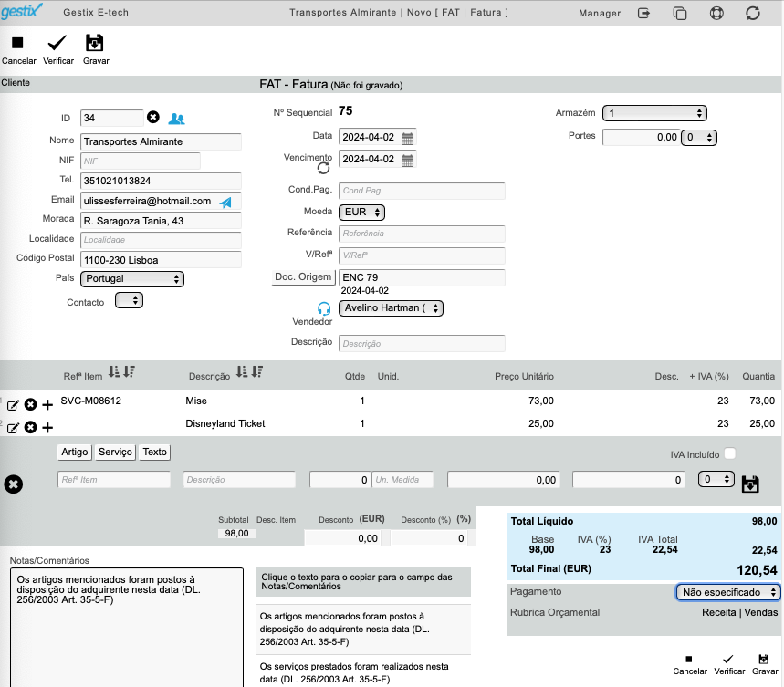The width and height of the screenshot is (784, 687).
Task: Click the new item Refª Item field
Action: click(x=114, y=480)
